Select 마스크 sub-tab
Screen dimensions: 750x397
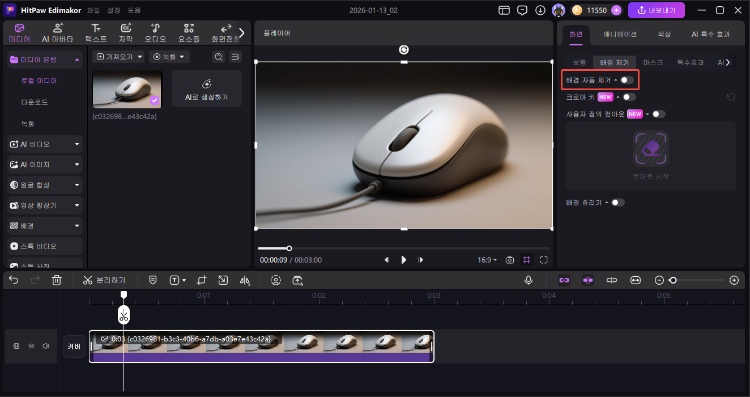(653, 62)
